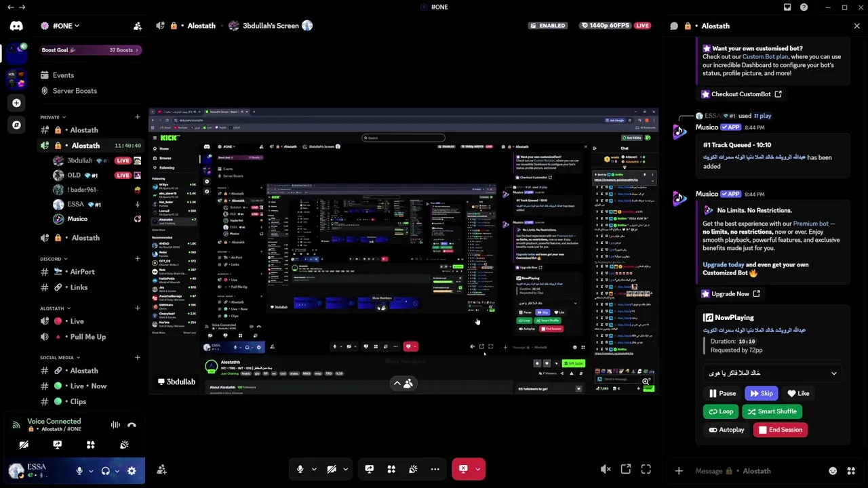Toggle Loop in Musico player
Image resolution: width=868 pixels, height=488 pixels.
pos(721,411)
